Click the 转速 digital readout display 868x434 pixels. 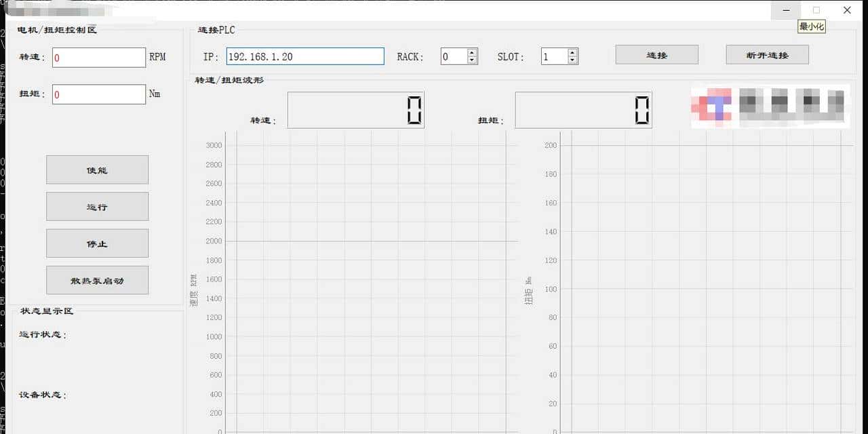(x=356, y=110)
